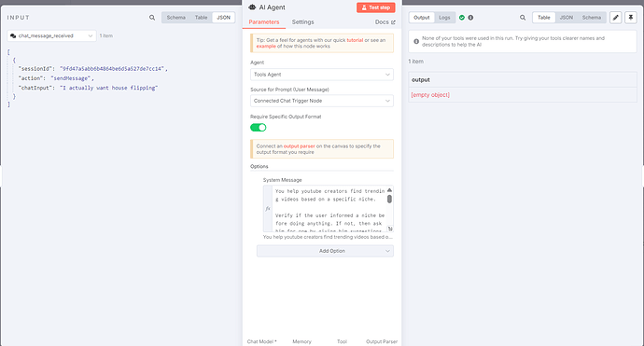
Task: Open the example link in tip
Action: pos(266,46)
